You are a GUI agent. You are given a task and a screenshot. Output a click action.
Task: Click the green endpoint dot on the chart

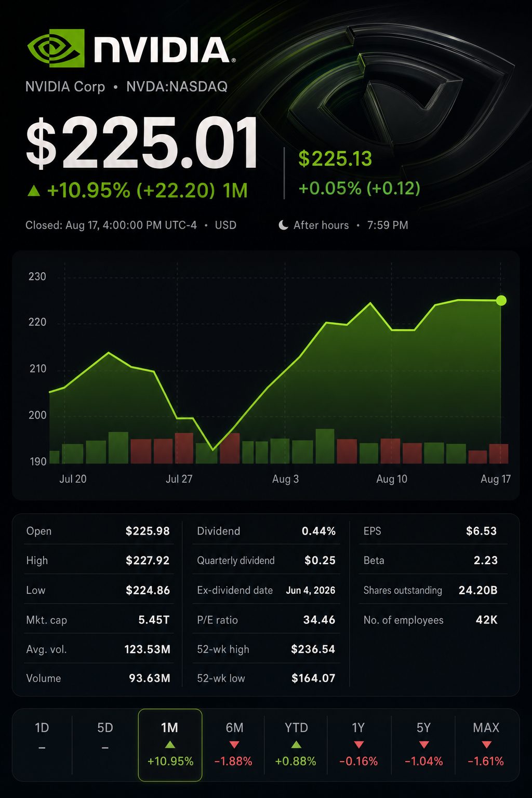click(501, 300)
